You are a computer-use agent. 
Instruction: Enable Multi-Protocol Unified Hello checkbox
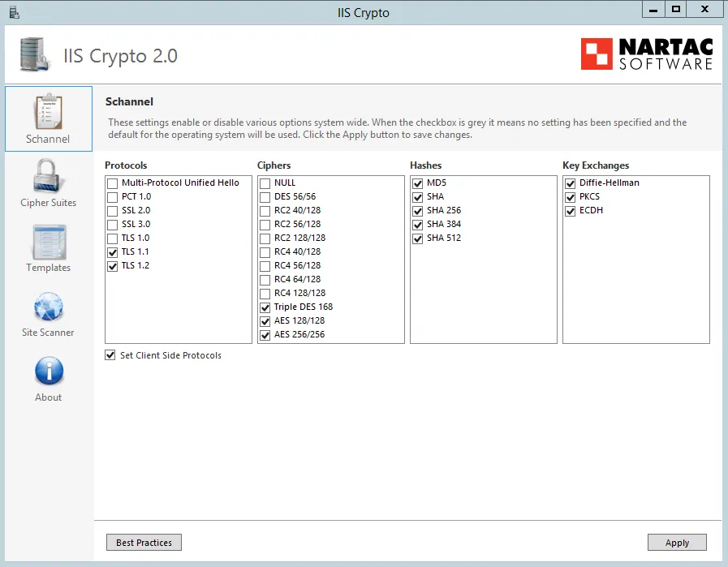point(112,183)
